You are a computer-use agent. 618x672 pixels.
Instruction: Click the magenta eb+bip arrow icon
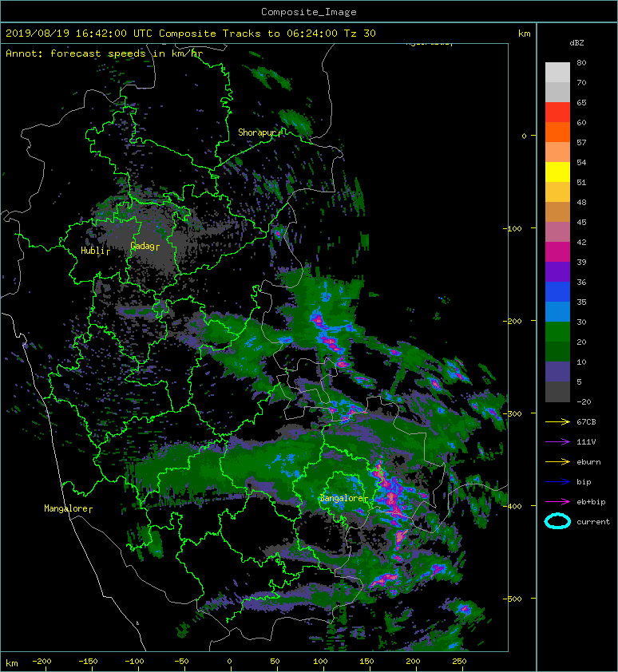[557, 501]
